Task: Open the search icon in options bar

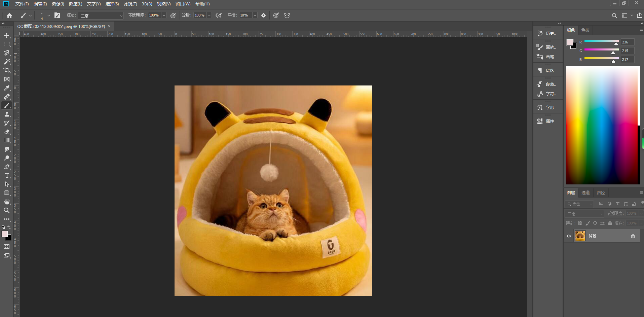Action: tap(614, 15)
